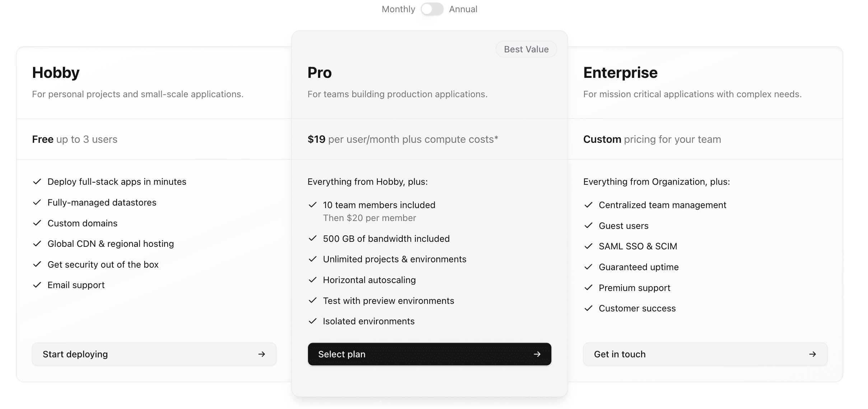Click the Enterprise plan heading
The image size is (868, 409).
point(620,73)
